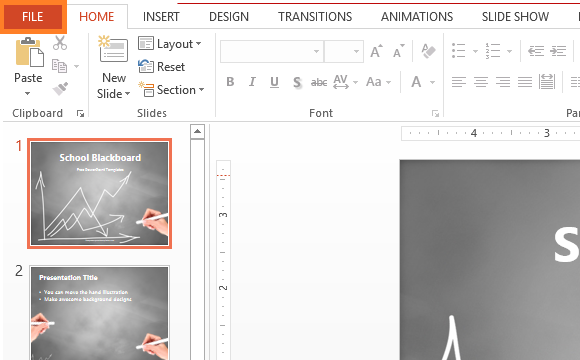The height and width of the screenshot is (360, 580).
Task: Open the Font Color dropdown arrow
Action: [x=432, y=82]
